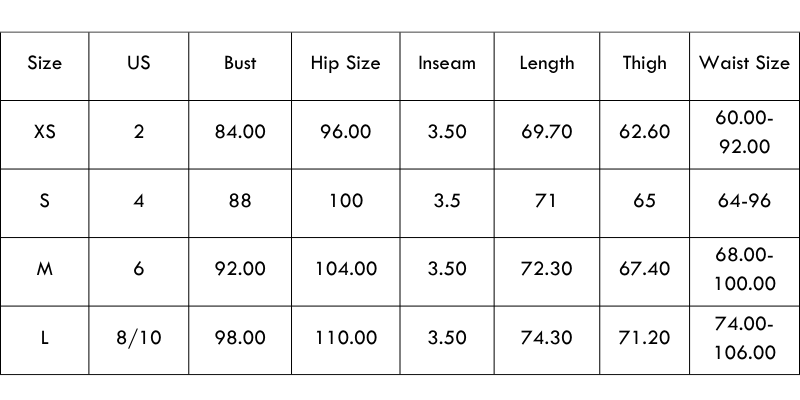Click the 8/10 US size cell

139,338
